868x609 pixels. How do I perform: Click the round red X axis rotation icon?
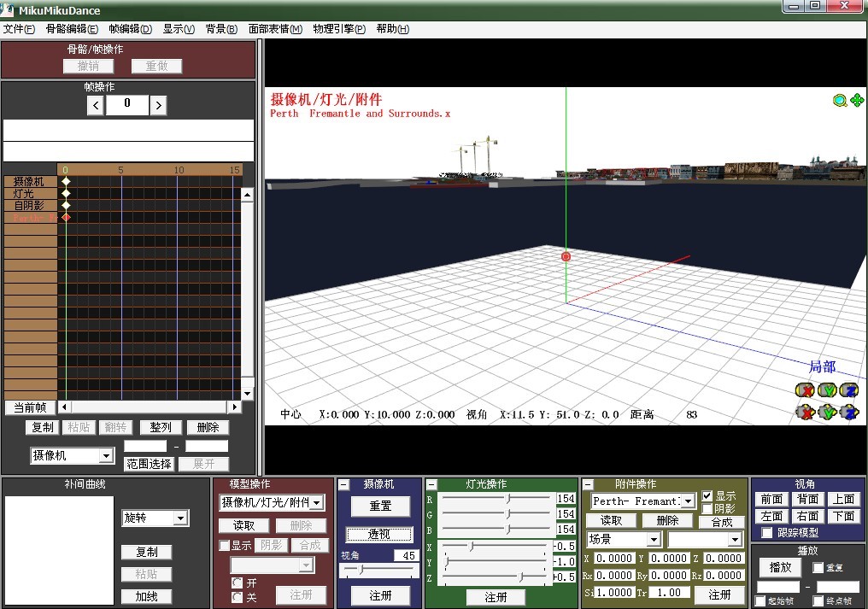[805, 390]
